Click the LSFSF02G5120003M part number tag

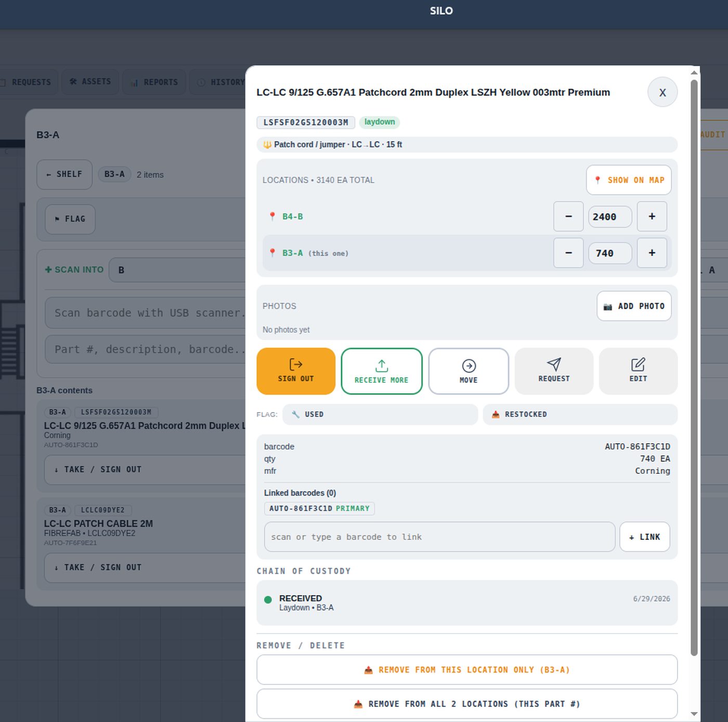(x=306, y=122)
